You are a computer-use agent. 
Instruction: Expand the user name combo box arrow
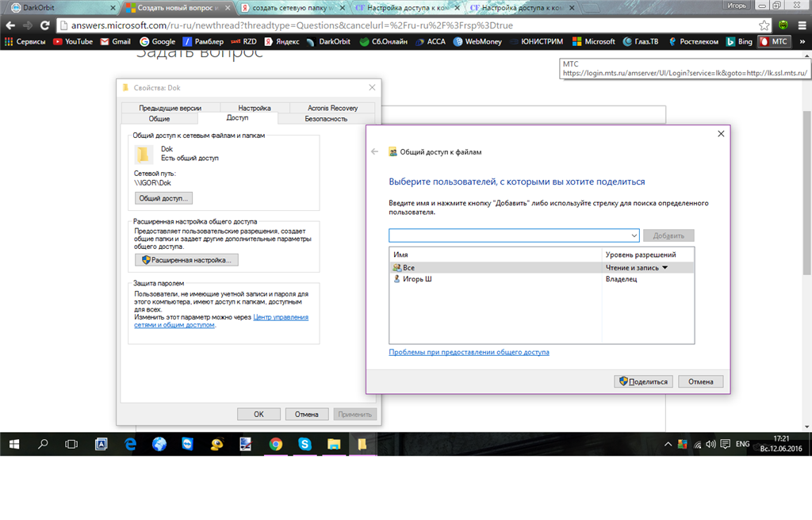click(x=634, y=235)
